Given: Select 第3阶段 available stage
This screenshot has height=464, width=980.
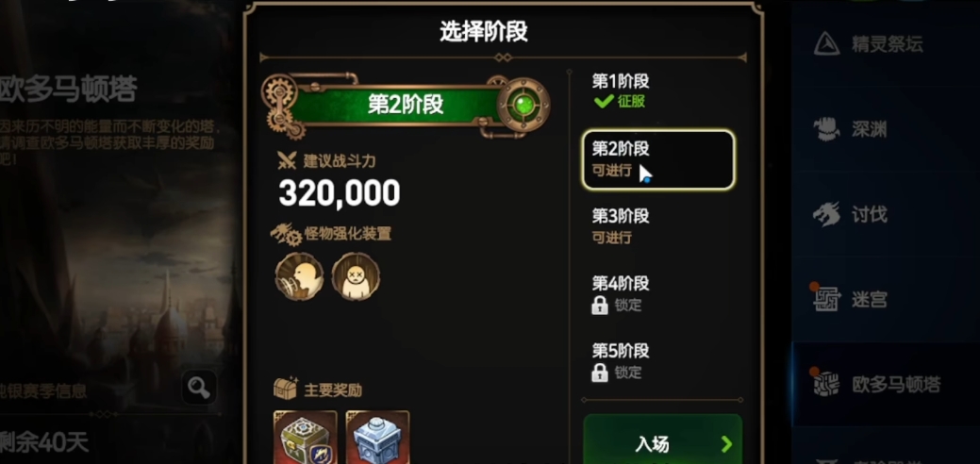Looking at the screenshot, I should (x=658, y=226).
